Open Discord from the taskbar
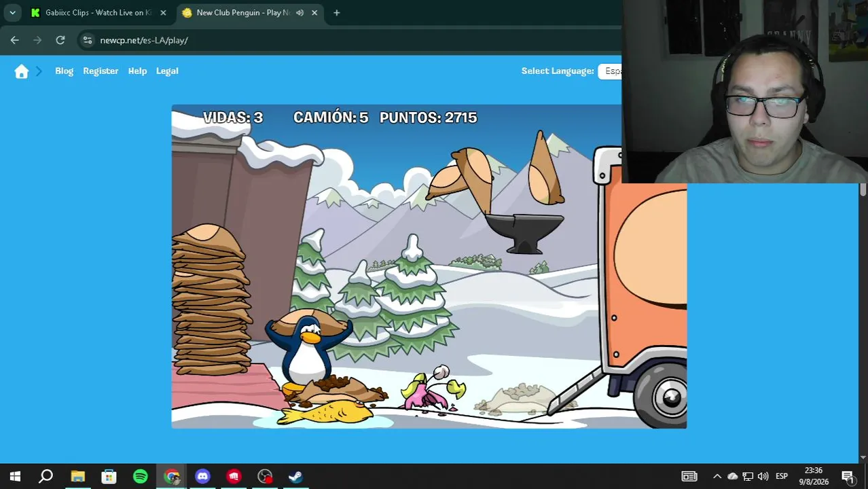 (x=202, y=476)
